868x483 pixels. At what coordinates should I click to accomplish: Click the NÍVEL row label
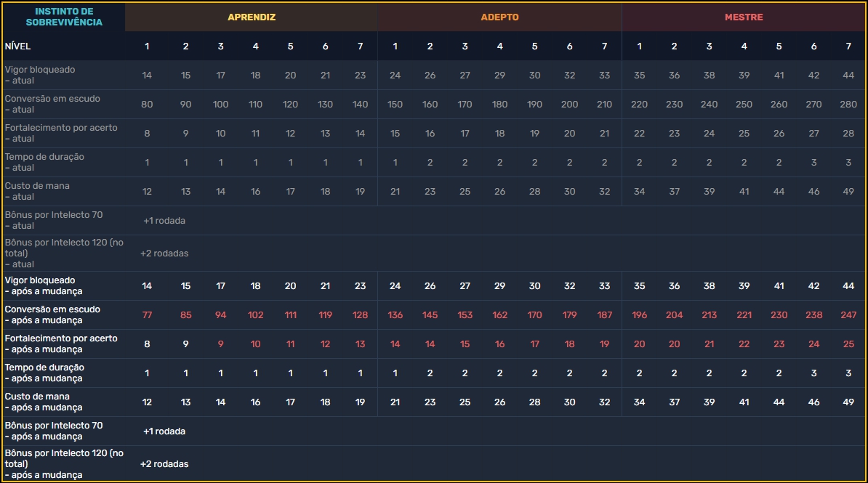tap(17, 46)
